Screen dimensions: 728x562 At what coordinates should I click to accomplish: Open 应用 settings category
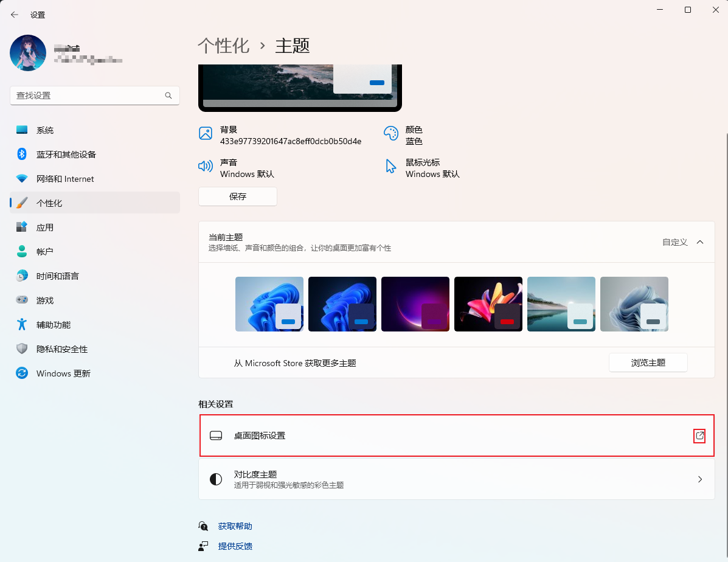(95, 227)
